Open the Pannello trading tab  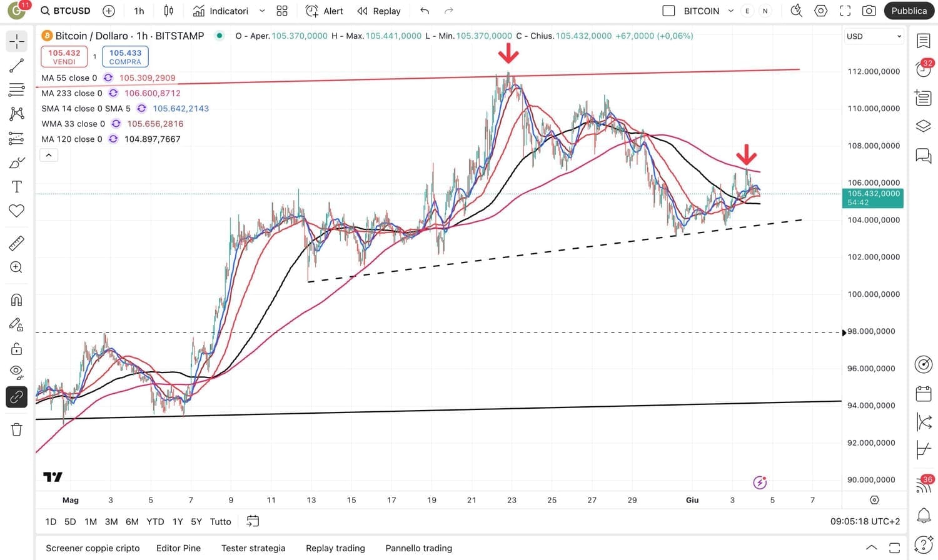tap(418, 548)
